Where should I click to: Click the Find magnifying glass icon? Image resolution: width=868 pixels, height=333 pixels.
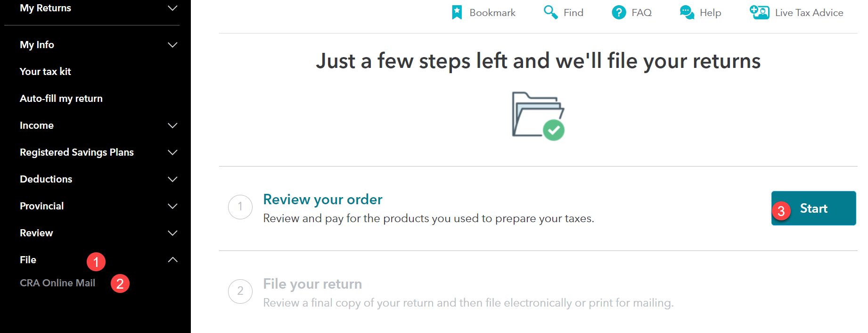click(550, 12)
